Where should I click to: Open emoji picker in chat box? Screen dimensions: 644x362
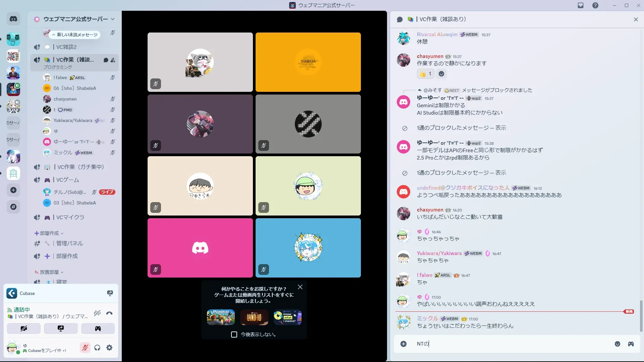tap(617, 344)
